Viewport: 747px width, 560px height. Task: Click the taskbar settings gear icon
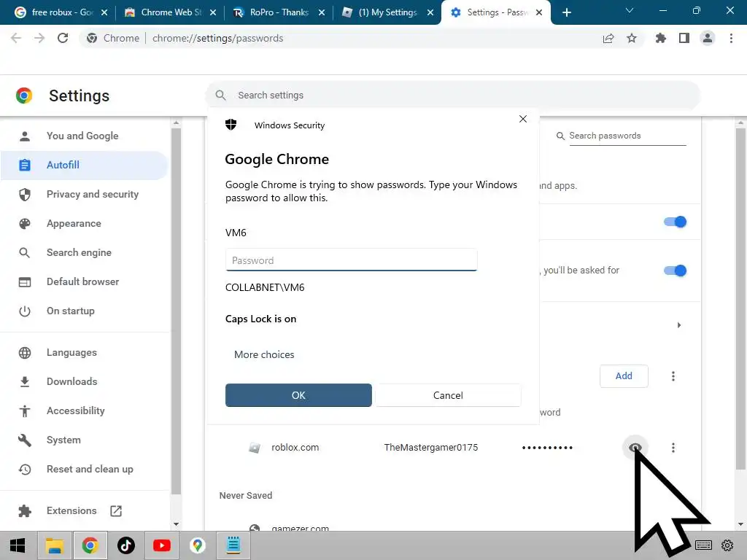click(727, 545)
